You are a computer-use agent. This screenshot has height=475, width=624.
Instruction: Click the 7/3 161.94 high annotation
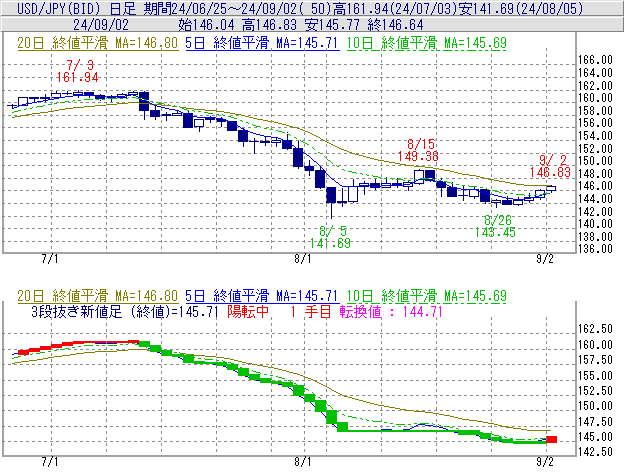click(77, 71)
